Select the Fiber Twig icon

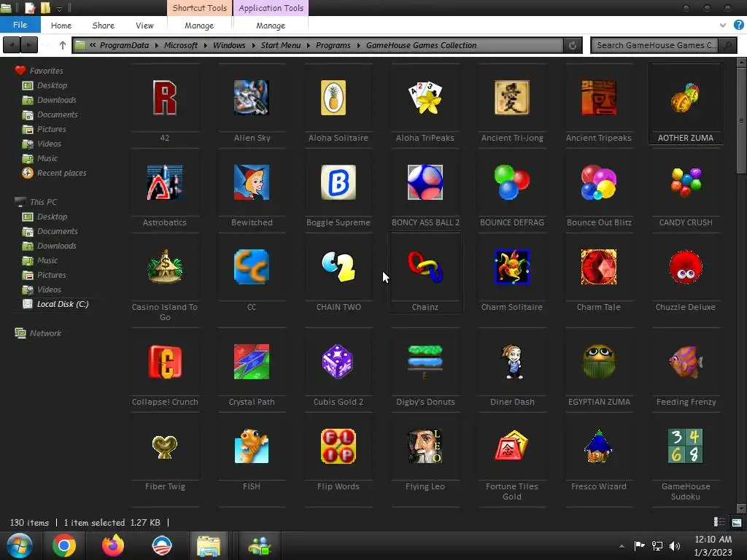(164, 446)
